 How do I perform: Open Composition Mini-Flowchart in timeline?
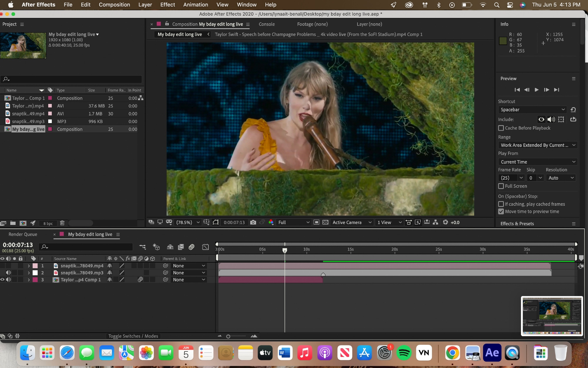[x=143, y=247]
